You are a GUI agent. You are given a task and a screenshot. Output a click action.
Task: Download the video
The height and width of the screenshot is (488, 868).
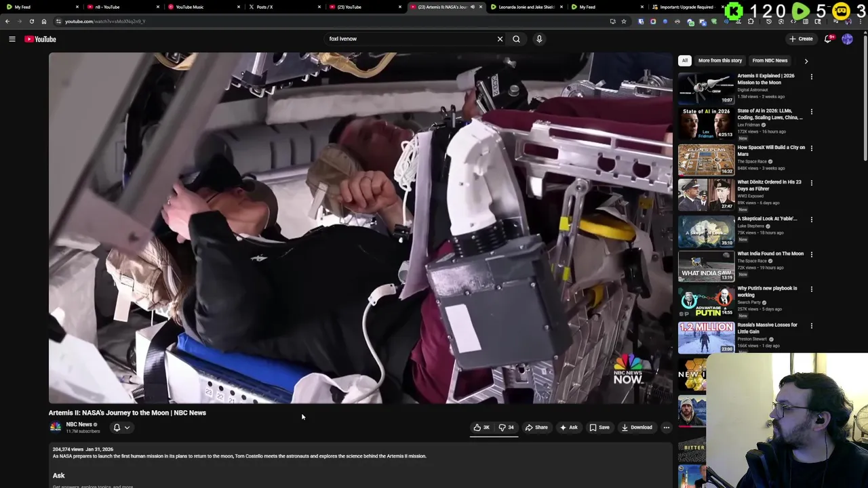[x=637, y=428]
